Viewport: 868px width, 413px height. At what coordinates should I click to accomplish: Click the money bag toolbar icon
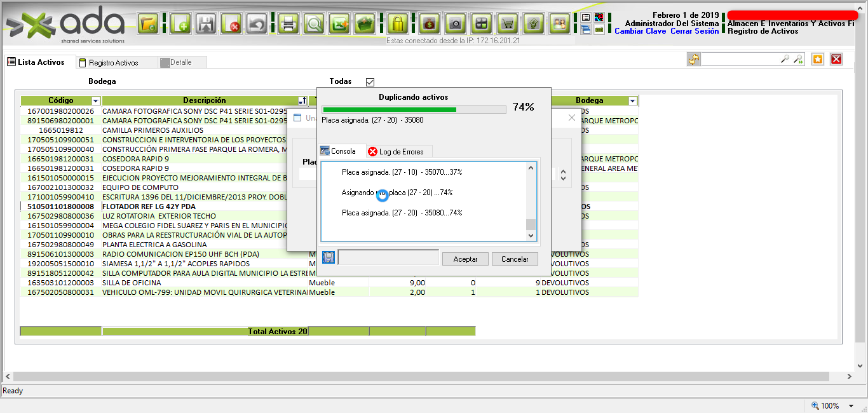[x=430, y=24]
